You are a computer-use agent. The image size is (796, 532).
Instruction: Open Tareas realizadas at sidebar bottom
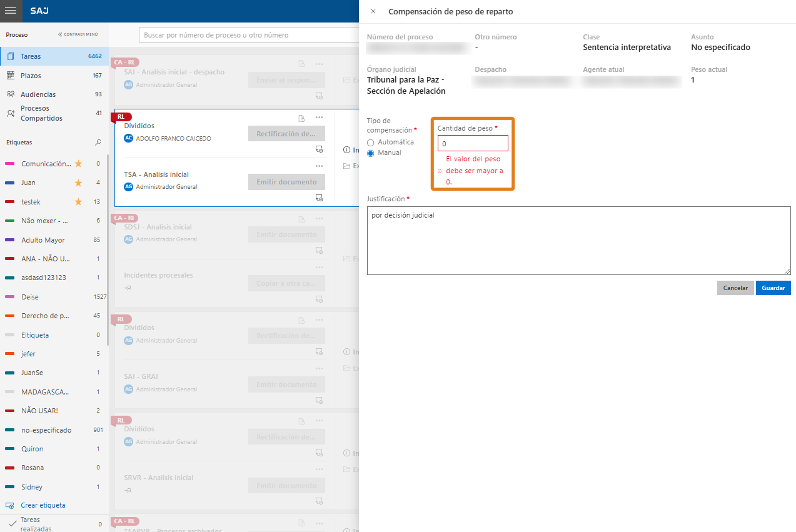[54, 524]
